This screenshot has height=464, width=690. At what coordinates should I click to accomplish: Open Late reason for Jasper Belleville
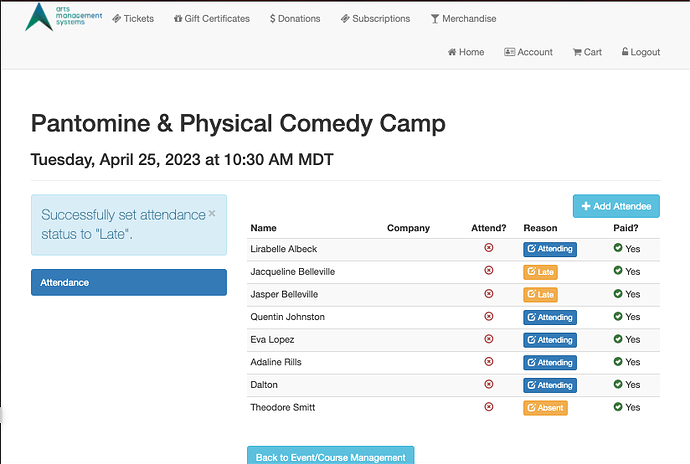[x=540, y=295]
